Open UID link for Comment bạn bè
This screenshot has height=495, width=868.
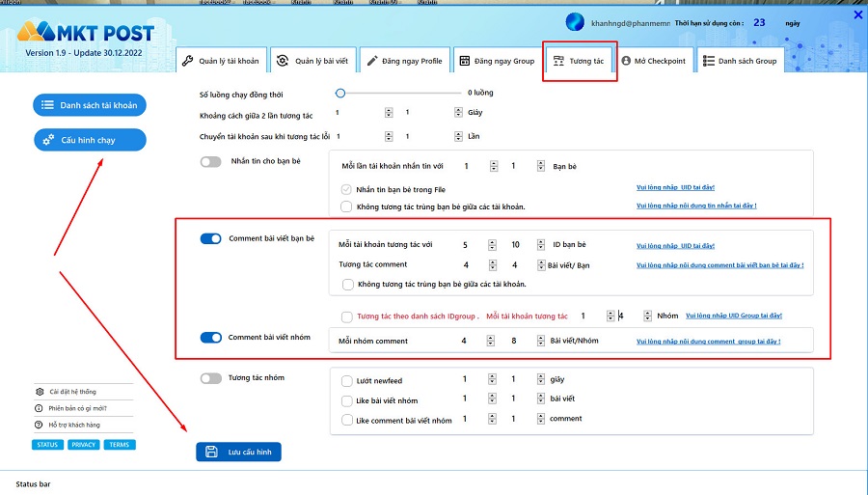click(675, 246)
